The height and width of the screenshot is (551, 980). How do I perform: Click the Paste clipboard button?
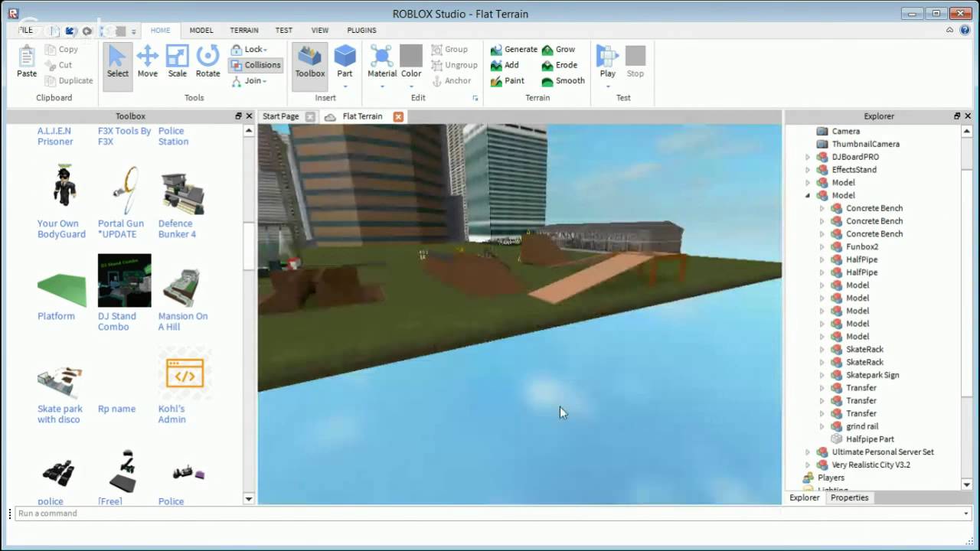click(x=27, y=63)
